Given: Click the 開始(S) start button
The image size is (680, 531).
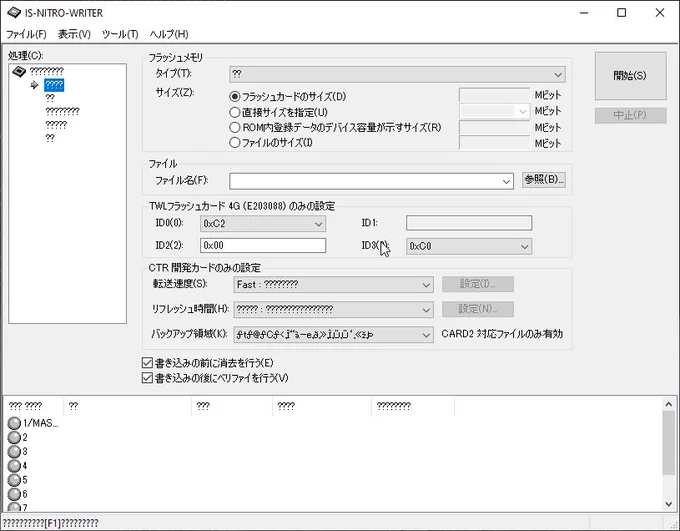Looking at the screenshot, I should tap(630, 76).
